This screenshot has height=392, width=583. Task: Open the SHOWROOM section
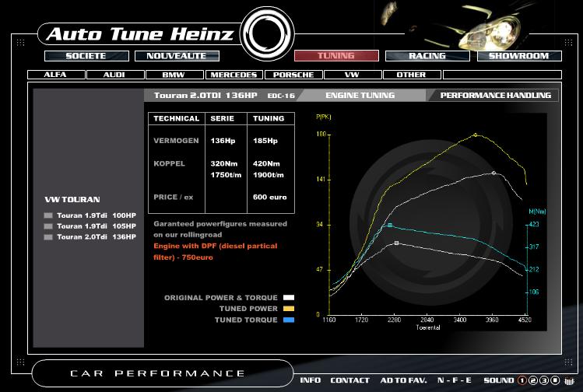[x=519, y=56]
